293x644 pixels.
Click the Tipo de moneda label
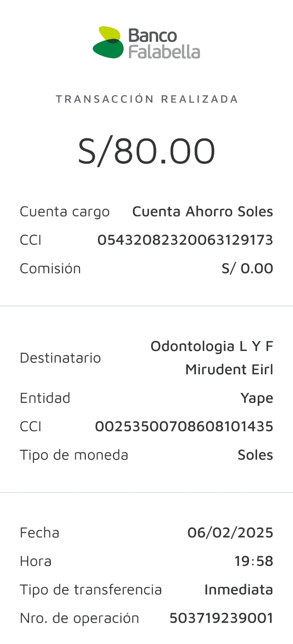coord(74,455)
